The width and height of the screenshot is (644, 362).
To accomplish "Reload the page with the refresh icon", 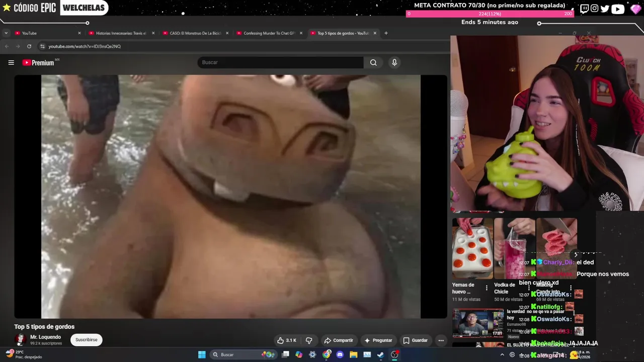I will pos(29,46).
